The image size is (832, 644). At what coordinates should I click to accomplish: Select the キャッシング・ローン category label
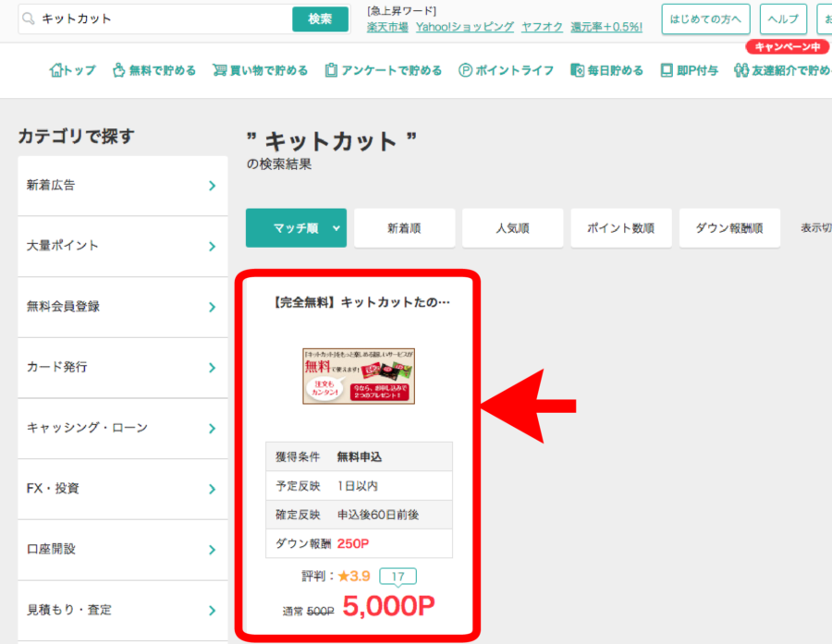(x=87, y=428)
